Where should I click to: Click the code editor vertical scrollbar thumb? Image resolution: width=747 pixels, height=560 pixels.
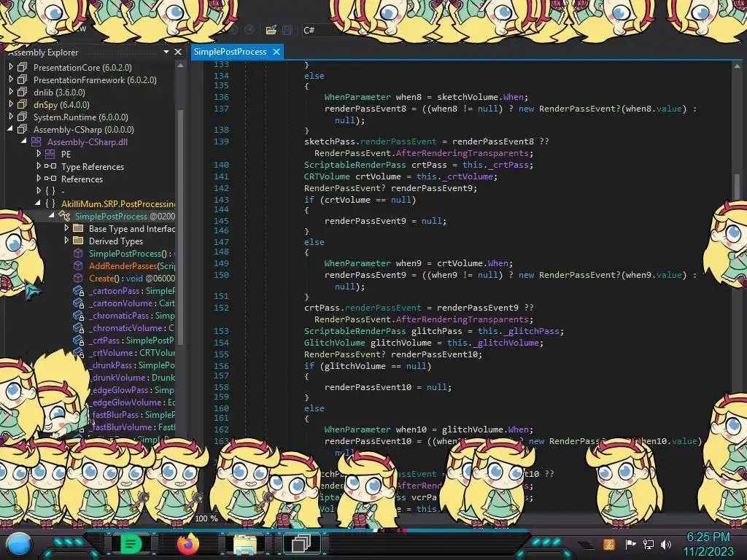point(737,187)
